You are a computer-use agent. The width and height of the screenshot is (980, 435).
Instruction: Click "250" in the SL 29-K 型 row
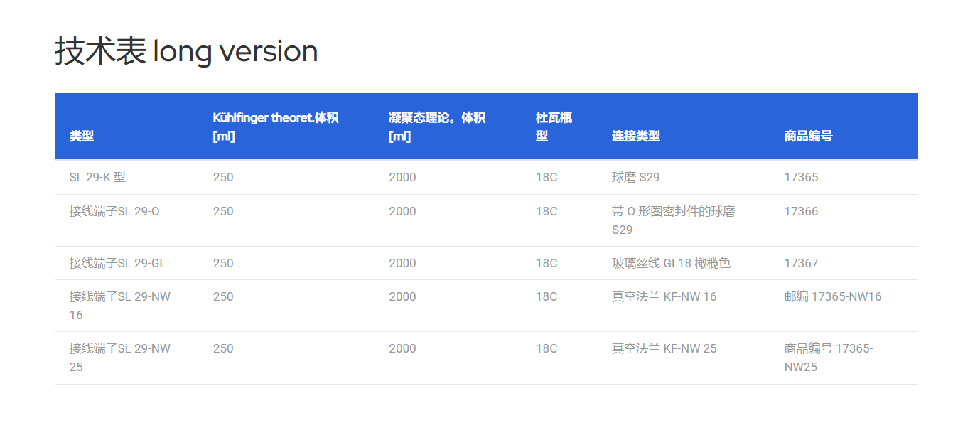[x=223, y=177]
